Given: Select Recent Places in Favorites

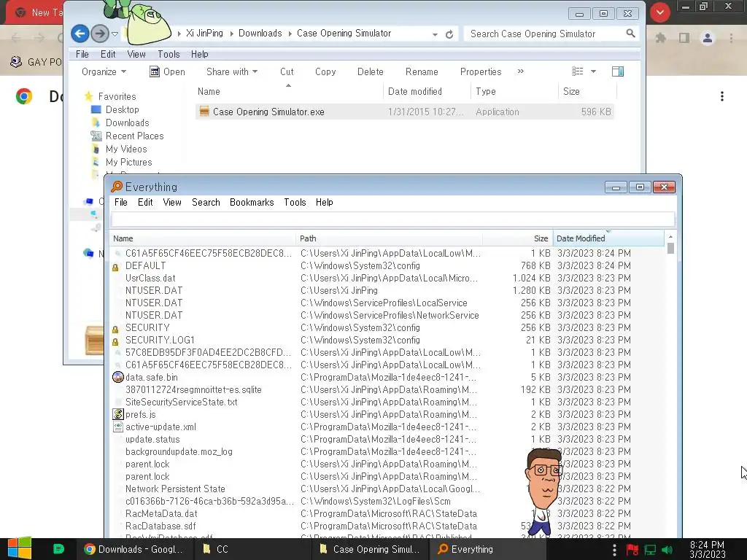Looking at the screenshot, I should point(134,136).
